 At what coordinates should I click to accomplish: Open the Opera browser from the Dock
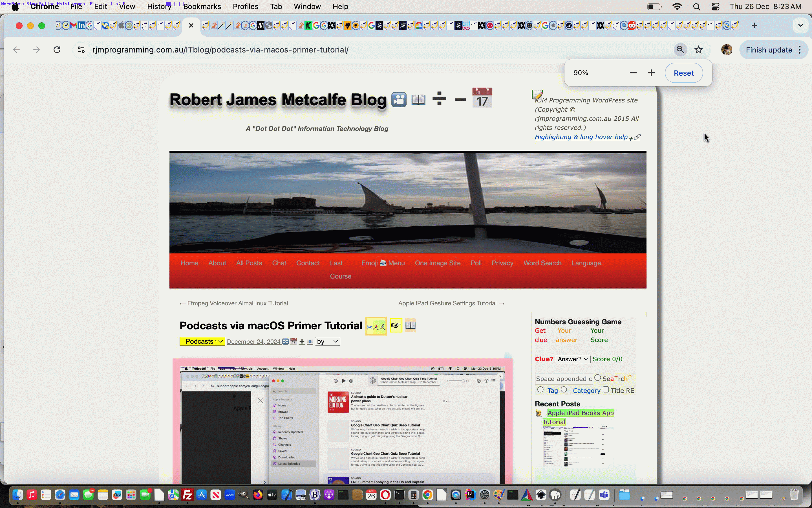385,495
